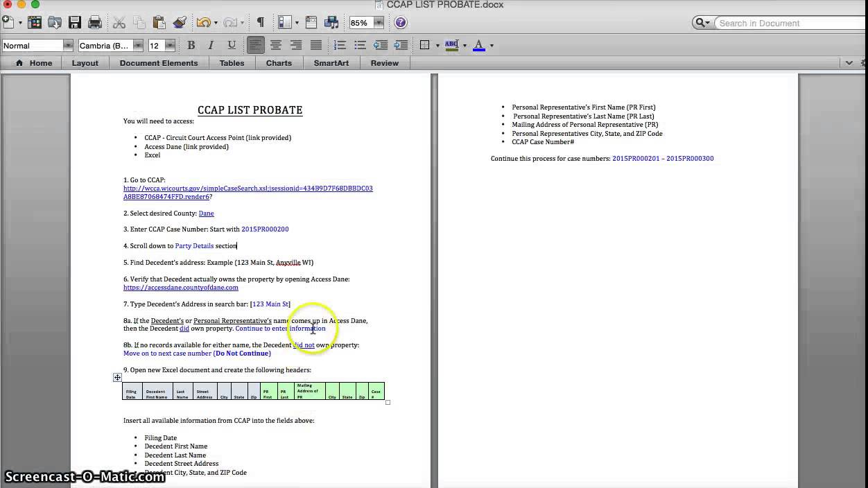Image resolution: width=868 pixels, height=488 pixels.
Task: Expand the borders options arrow
Action: [437, 46]
